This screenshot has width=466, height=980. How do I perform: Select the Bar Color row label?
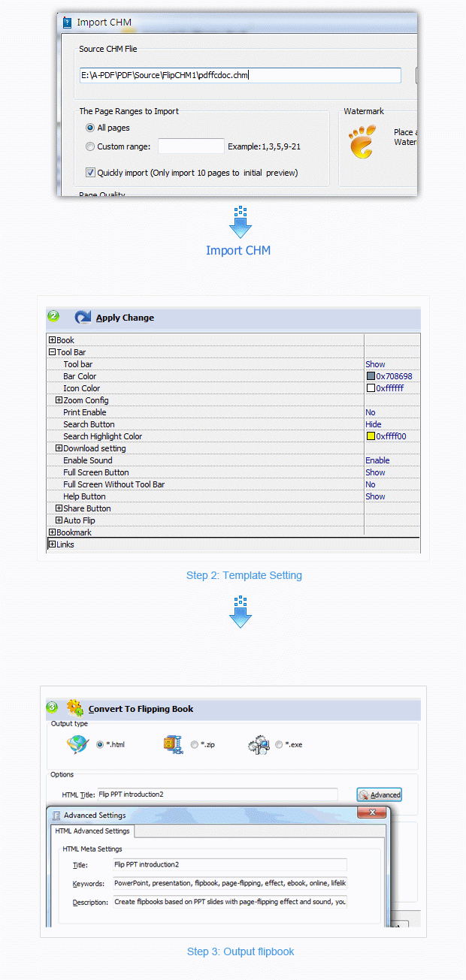coord(80,376)
